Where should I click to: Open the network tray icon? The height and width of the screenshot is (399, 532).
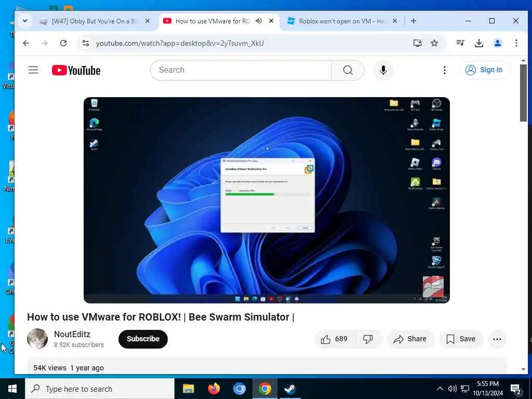point(465,389)
